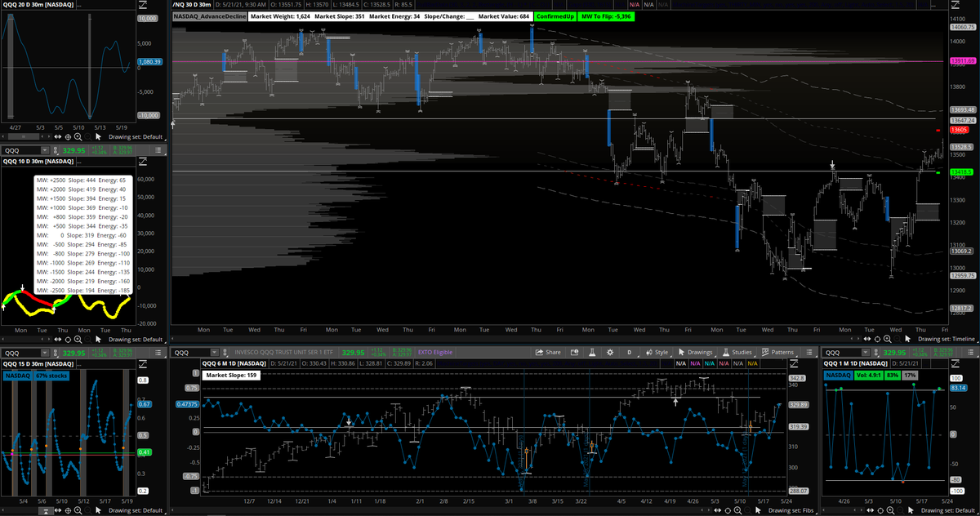Open the QQQ symbol dropdown arrow
Image resolution: width=980 pixels, height=516 pixels.
214,352
